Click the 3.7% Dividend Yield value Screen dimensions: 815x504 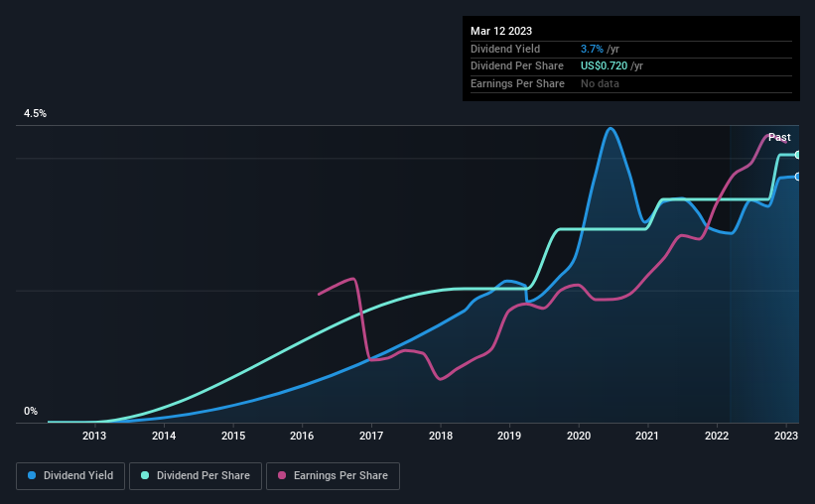click(x=592, y=49)
